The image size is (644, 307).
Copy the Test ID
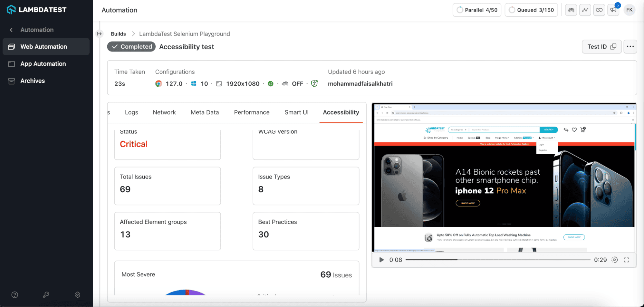point(601,47)
